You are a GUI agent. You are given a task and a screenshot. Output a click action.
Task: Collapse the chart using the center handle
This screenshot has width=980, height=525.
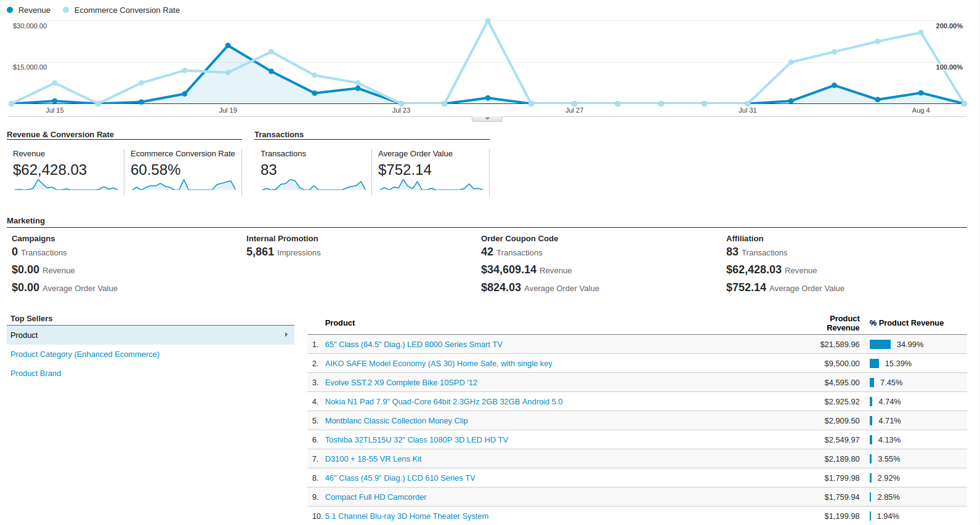(487, 119)
